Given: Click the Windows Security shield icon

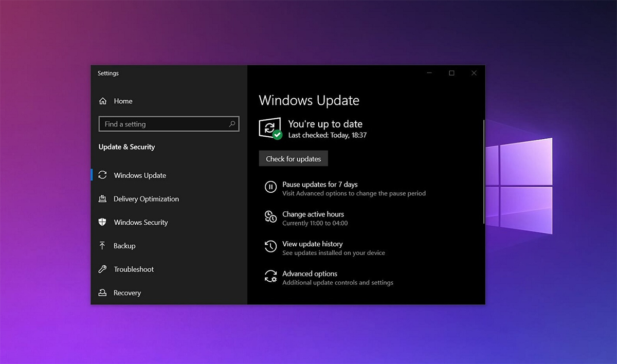Looking at the screenshot, I should click(x=103, y=222).
